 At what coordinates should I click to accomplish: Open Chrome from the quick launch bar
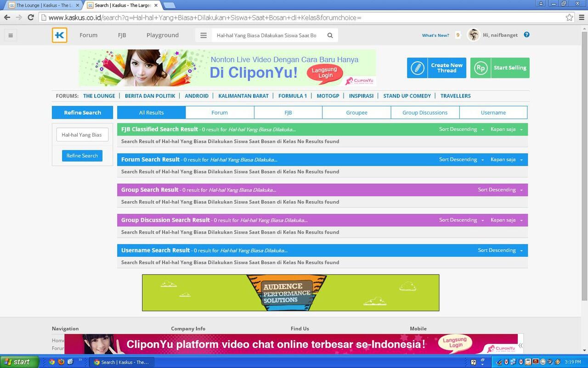[52, 362]
